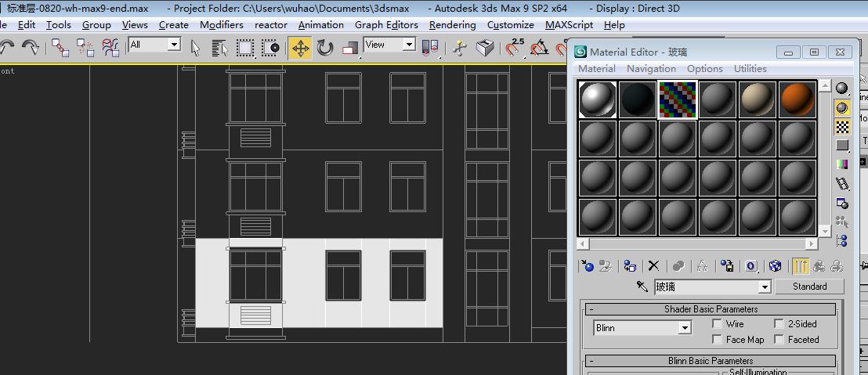Click sample slots scroll down arrow

point(825,231)
